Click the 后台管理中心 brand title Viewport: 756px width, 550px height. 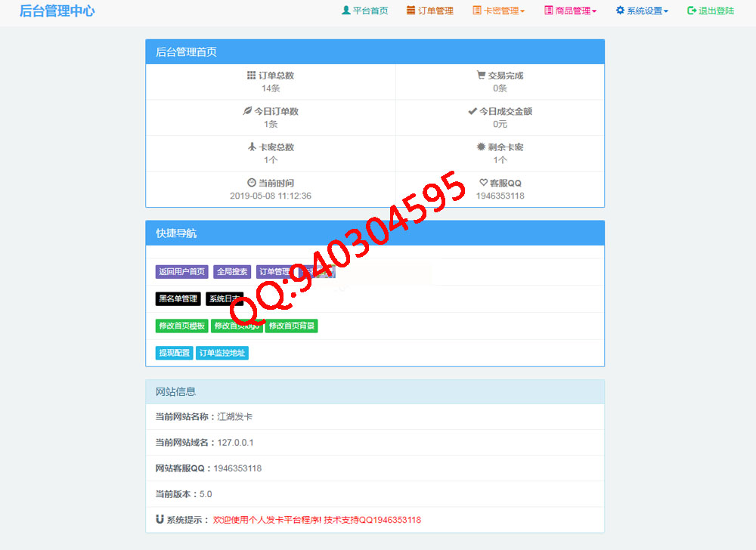click(57, 11)
